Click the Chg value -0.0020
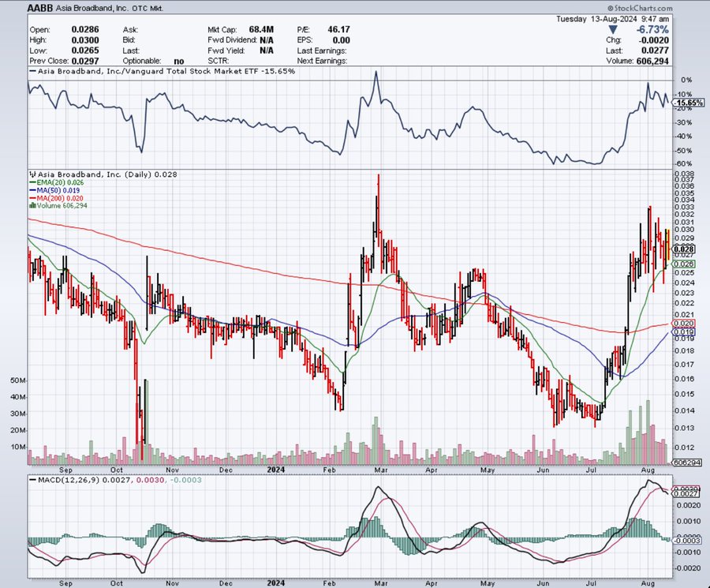This screenshot has height=588, width=710. [x=654, y=40]
